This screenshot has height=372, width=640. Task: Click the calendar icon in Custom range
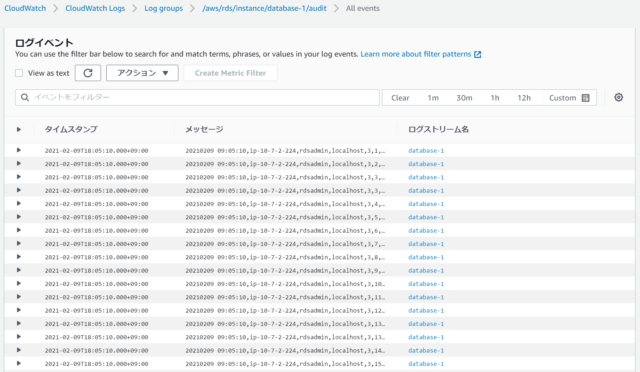click(x=585, y=98)
